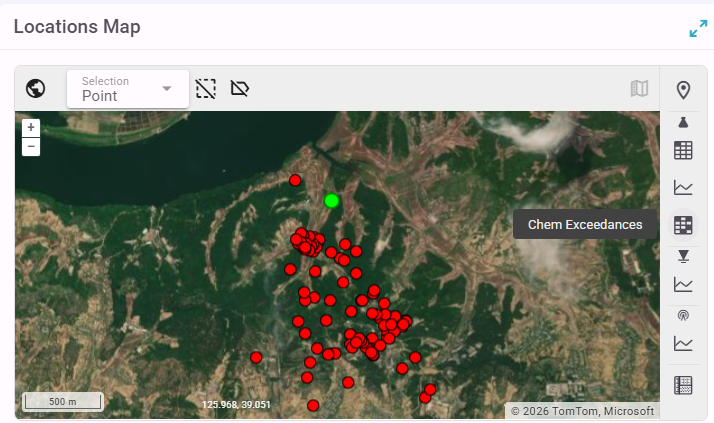714x423 pixels.
Task: Click the 500 m scale bar
Action: point(63,402)
